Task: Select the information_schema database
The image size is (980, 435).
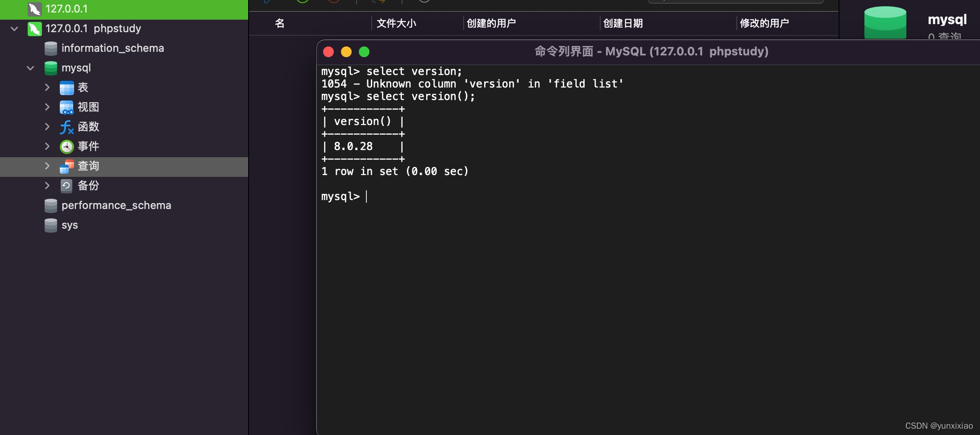Action: pyautogui.click(x=112, y=48)
